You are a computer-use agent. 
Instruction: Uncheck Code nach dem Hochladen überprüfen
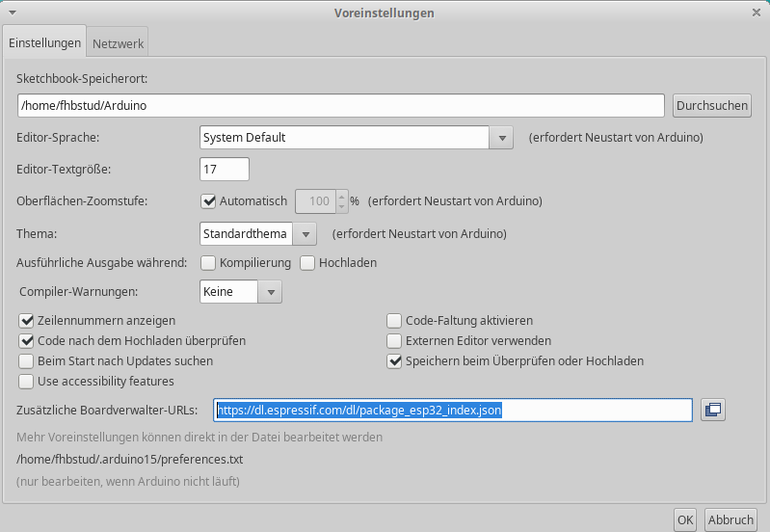26,340
